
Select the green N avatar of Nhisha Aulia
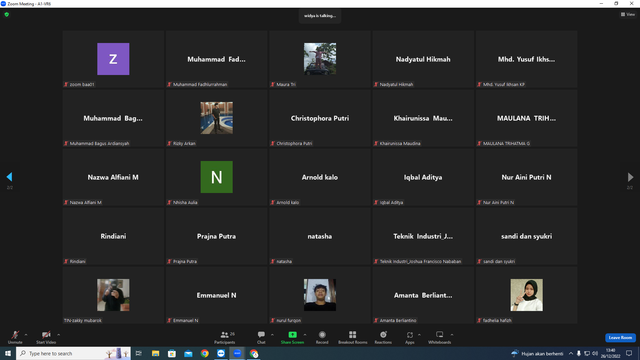(x=216, y=177)
